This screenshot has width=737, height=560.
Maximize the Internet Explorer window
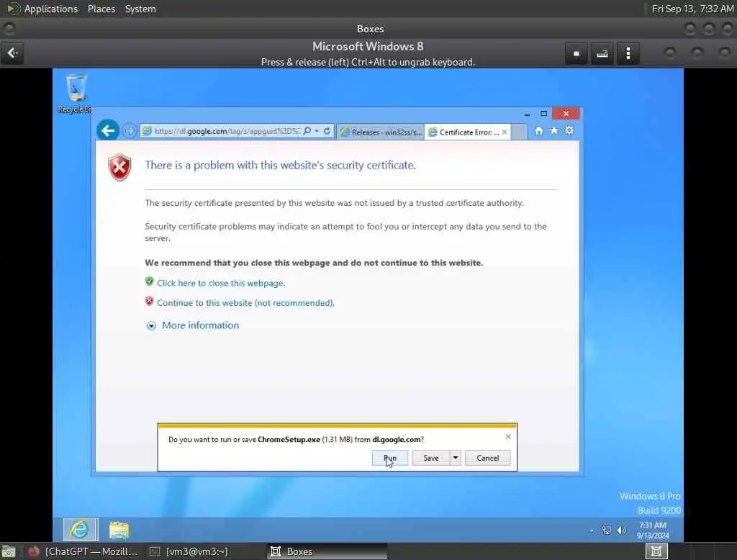[544, 113]
